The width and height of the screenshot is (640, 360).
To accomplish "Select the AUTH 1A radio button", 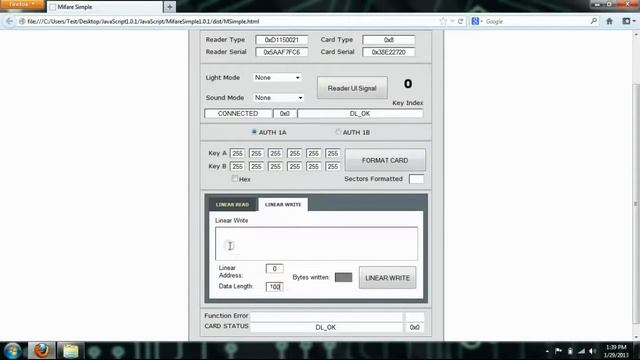I will tap(254, 132).
